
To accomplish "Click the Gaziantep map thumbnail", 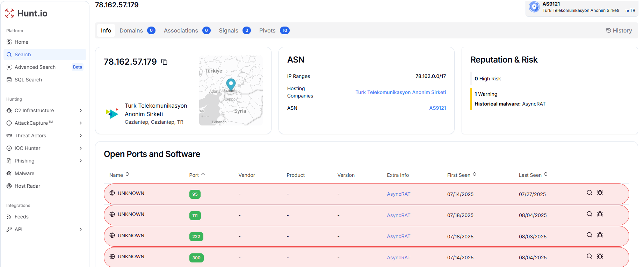I will [231, 91].
